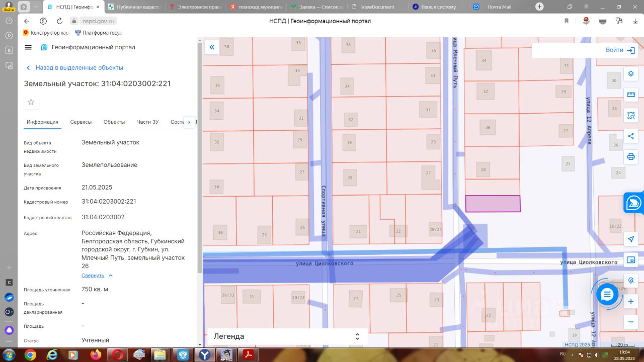Open Internet Explorer from the taskbar
The height and width of the screenshot is (362, 644).
[52, 354]
